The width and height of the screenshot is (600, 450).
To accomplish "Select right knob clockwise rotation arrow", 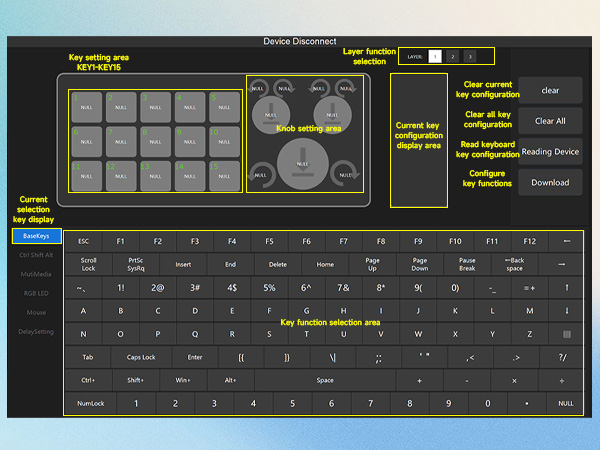I will pos(346,88).
